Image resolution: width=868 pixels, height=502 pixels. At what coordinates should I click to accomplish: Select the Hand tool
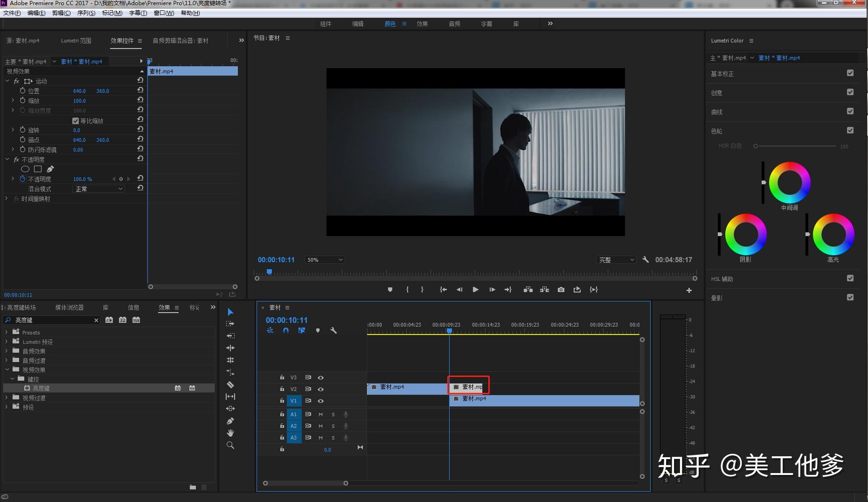[x=230, y=433]
